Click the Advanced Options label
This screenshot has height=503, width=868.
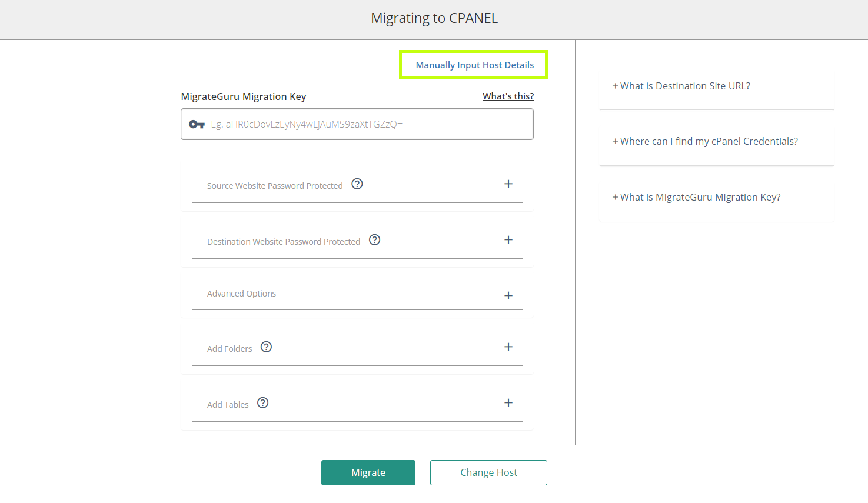tap(241, 294)
